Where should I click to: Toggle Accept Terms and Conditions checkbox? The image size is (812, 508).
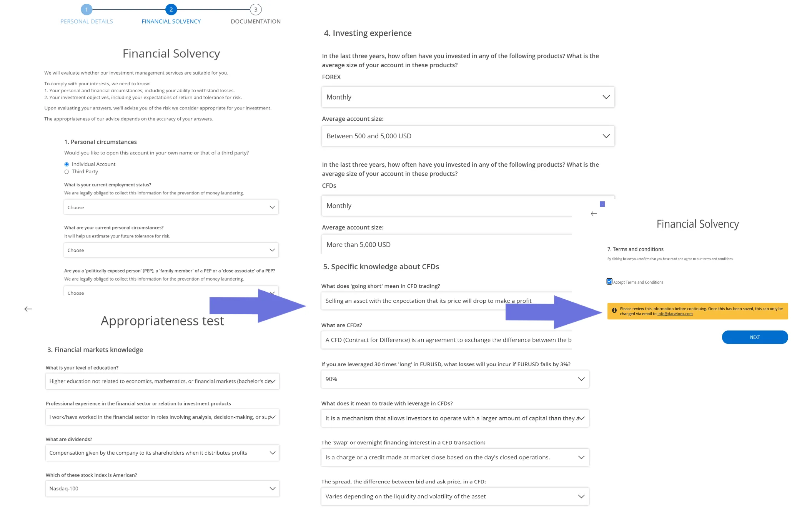[x=609, y=282]
